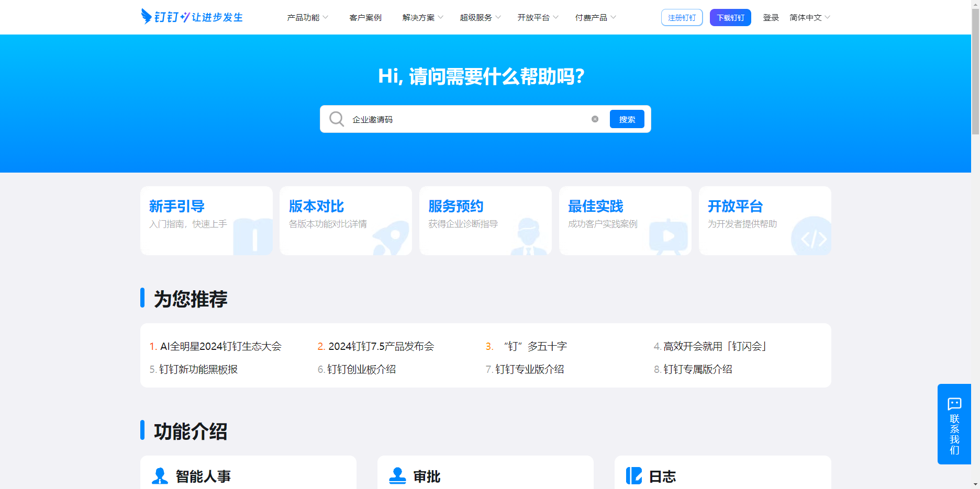
Task: Expand the 解决方案 dropdown menu
Action: [423, 17]
